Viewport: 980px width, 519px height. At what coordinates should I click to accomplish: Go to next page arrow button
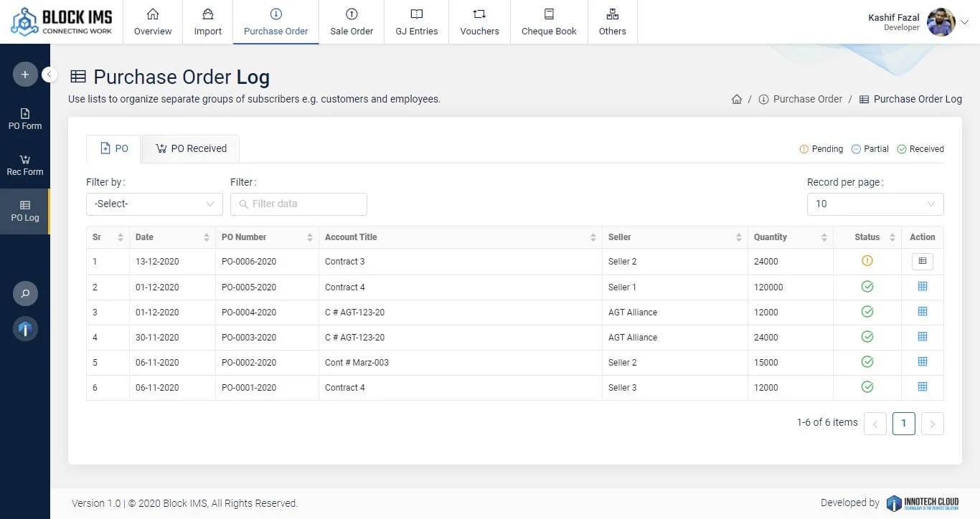[932, 424]
